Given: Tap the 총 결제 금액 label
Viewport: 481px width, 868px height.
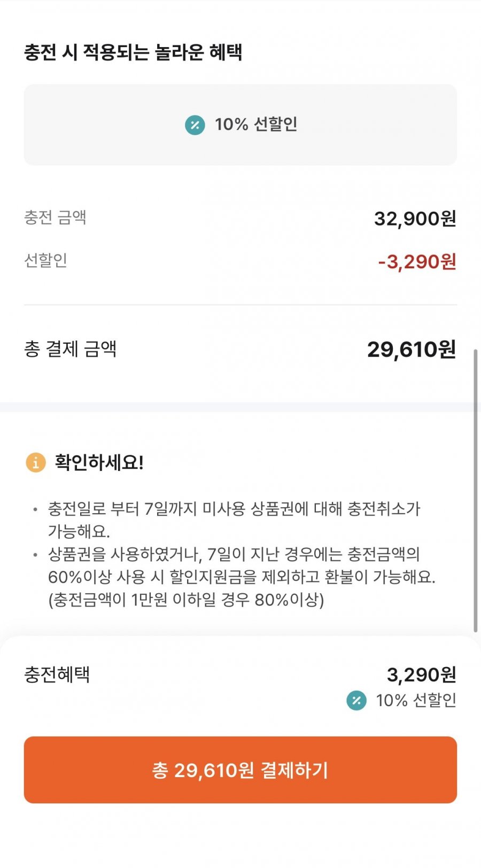Looking at the screenshot, I should pos(70,349).
